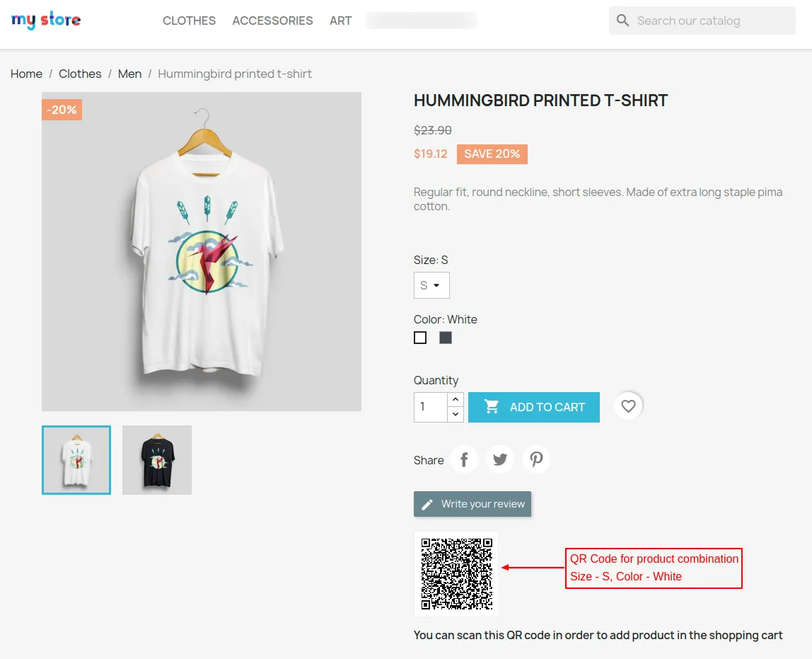Image resolution: width=812 pixels, height=659 pixels.
Task: Increase quantity with the up arrow
Action: (x=456, y=400)
